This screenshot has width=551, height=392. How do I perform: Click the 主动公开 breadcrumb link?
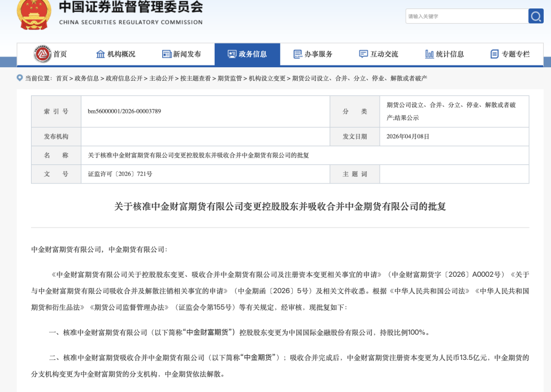point(162,79)
